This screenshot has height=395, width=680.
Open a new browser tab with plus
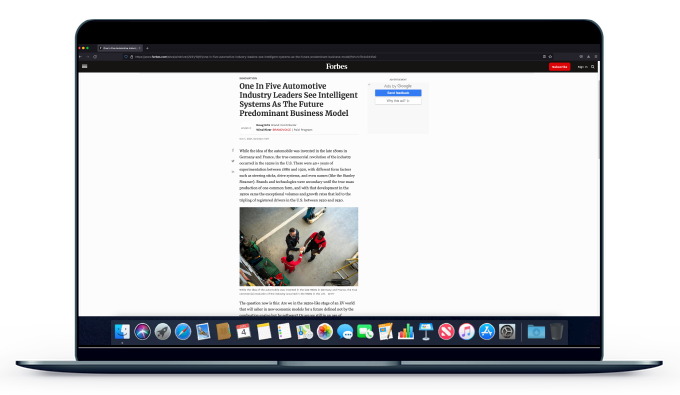[x=147, y=48]
